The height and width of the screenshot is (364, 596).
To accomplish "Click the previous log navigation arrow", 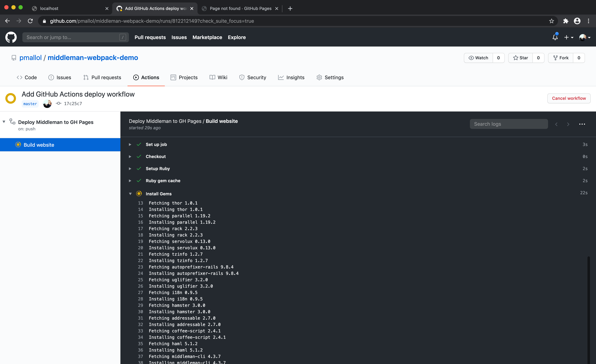I will [557, 124].
